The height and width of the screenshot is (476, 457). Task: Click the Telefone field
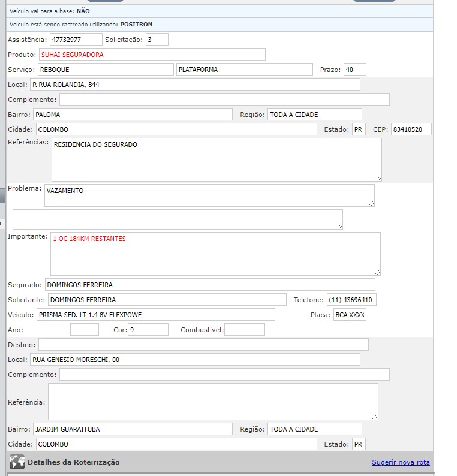click(x=351, y=300)
